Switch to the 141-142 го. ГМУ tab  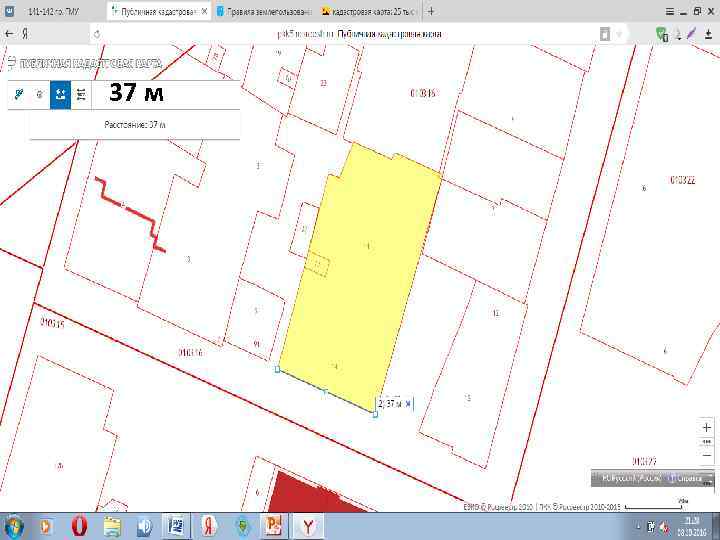coord(53,11)
